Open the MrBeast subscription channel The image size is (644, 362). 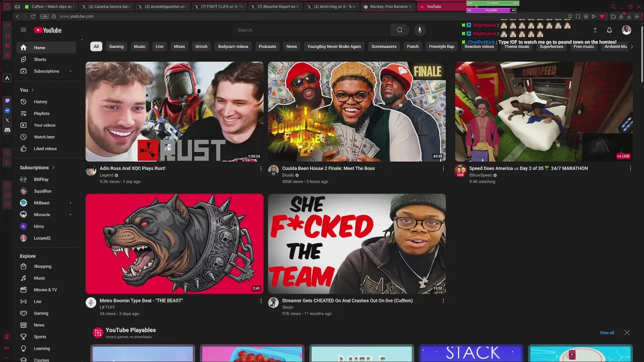tap(46, 203)
